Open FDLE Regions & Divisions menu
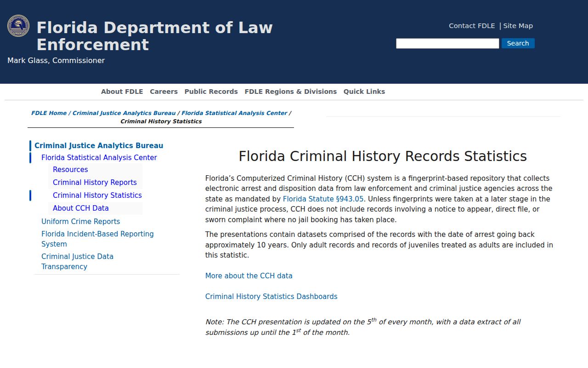This screenshot has height=368, width=588. click(291, 92)
